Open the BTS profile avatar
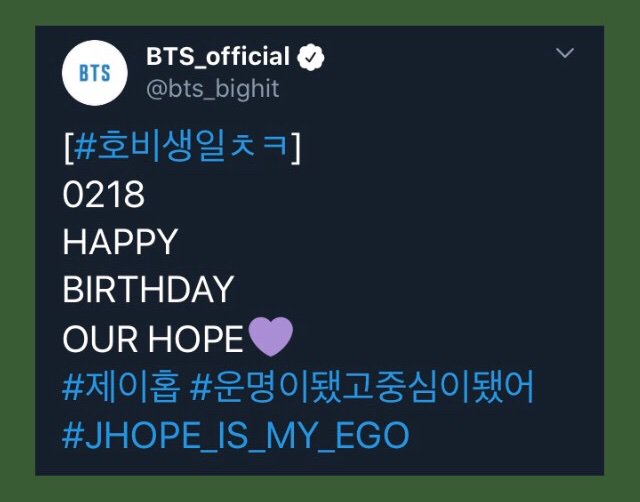The height and width of the screenshot is (502, 640). pos(95,73)
